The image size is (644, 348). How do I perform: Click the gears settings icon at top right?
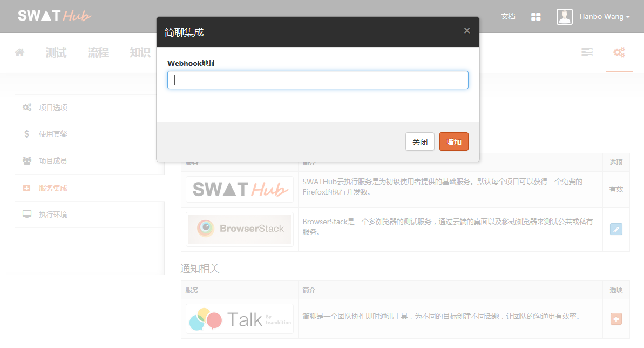(619, 52)
